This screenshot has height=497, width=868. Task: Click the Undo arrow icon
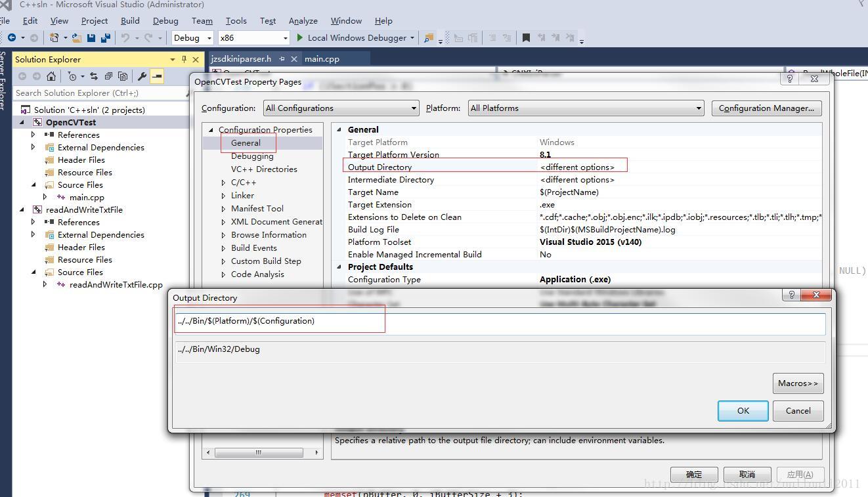coord(125,37)
